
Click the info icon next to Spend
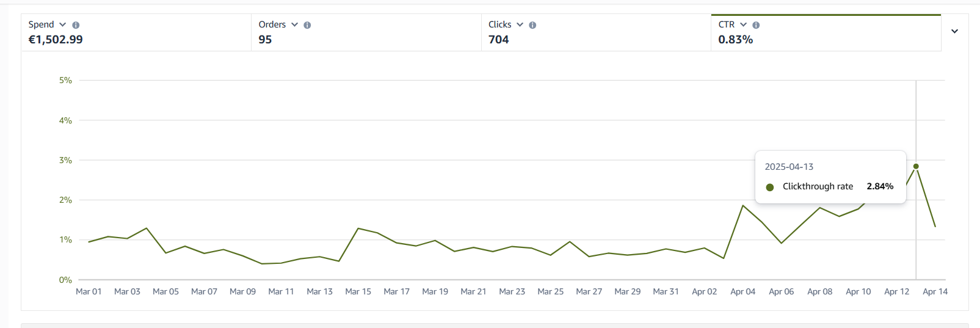[76, 25]
